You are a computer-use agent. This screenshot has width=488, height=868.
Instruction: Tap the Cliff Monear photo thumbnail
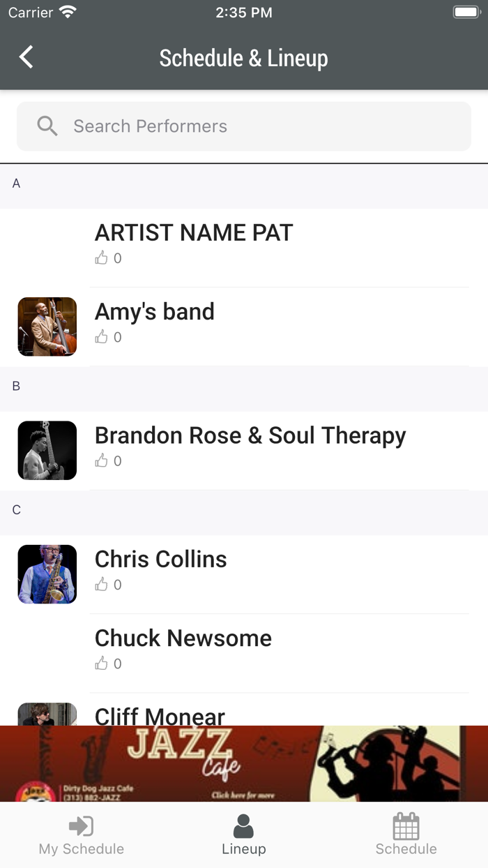[x=47, y=714]
